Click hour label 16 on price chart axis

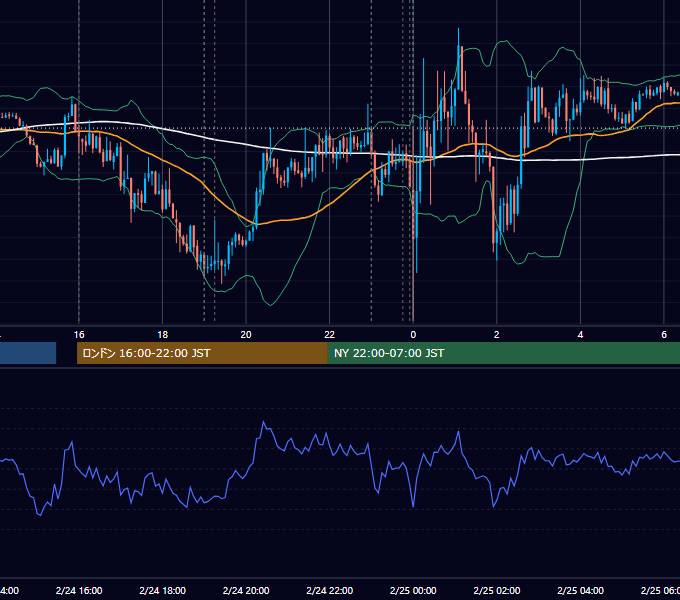pyautogui.click(x=79, y=335)
